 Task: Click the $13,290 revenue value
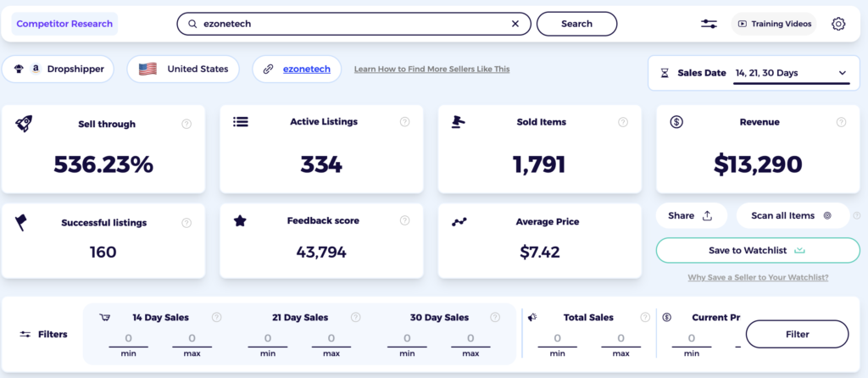(758, 164)
